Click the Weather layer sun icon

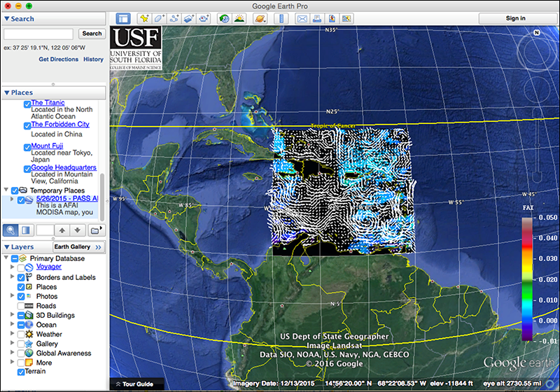(x=29, y=334)
